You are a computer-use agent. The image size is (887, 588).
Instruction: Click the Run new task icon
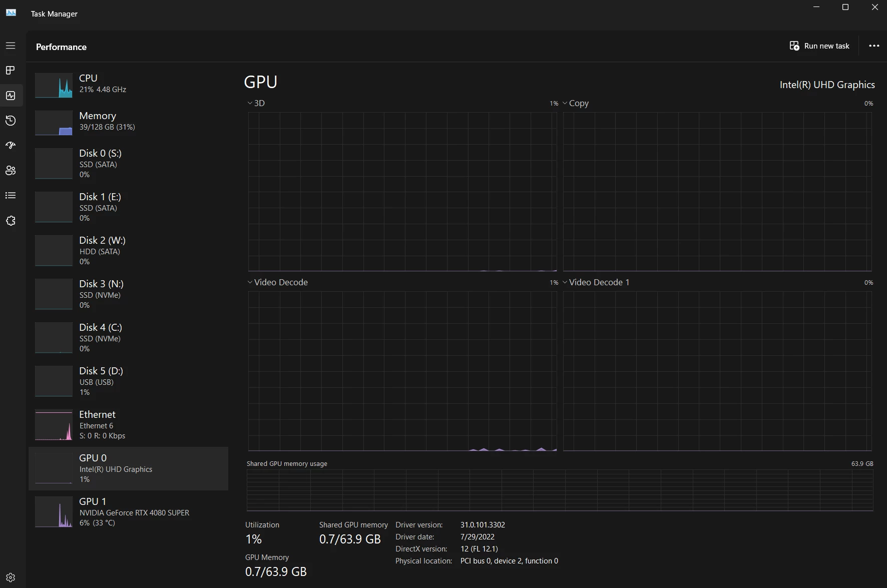pos(794,46)
